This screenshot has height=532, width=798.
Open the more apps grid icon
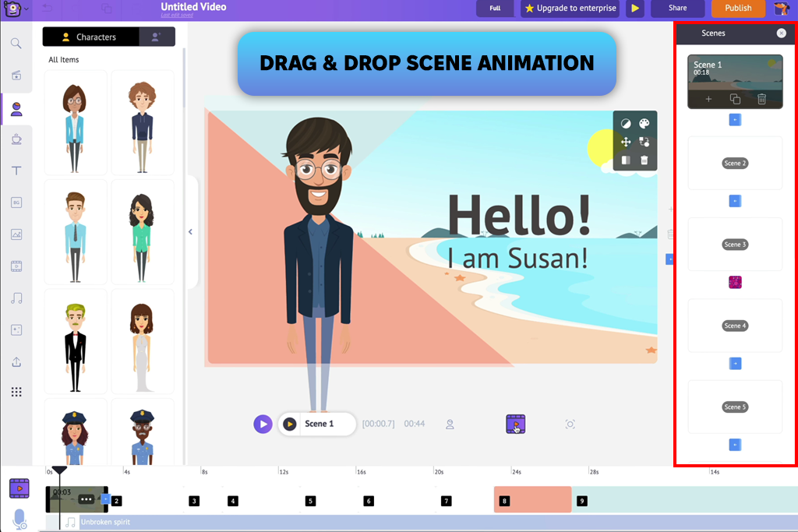point(16,392)
